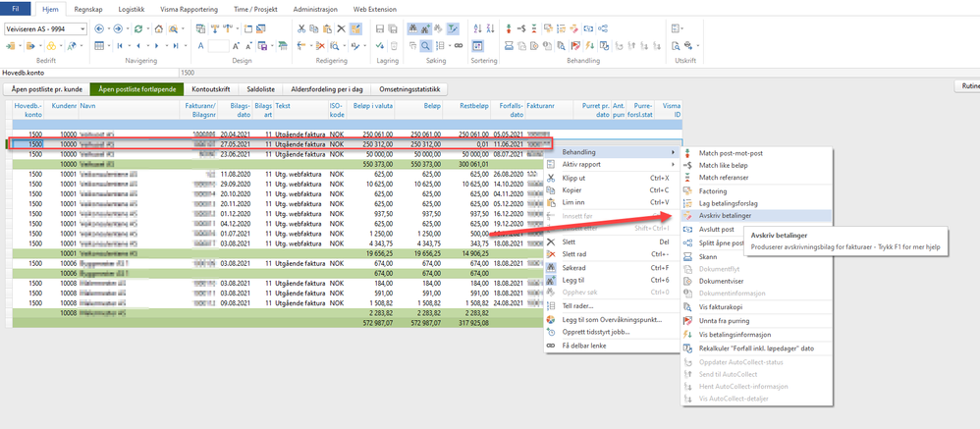This screenshot has height=429, width=980.
Task: Expand the Aktiv rapport submenu
Action: coord(611,164)
